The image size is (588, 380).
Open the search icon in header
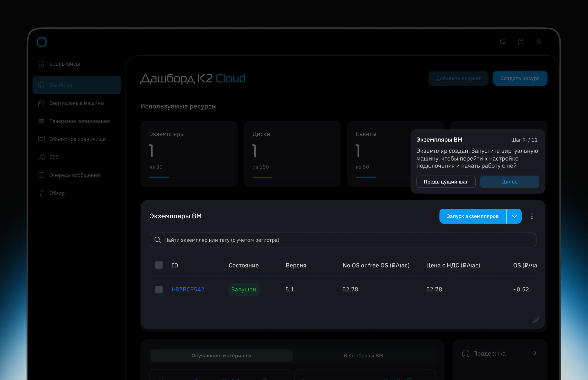click(503, 42)
